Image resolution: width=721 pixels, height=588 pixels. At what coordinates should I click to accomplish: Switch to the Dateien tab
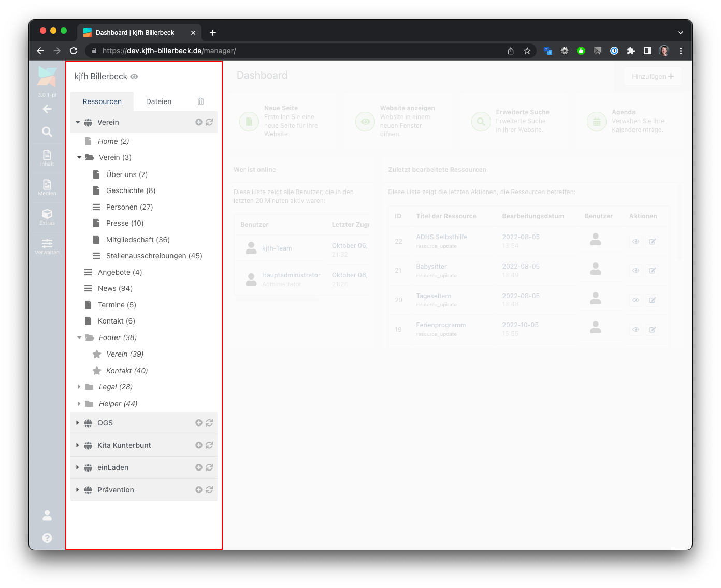coord(158,101)
